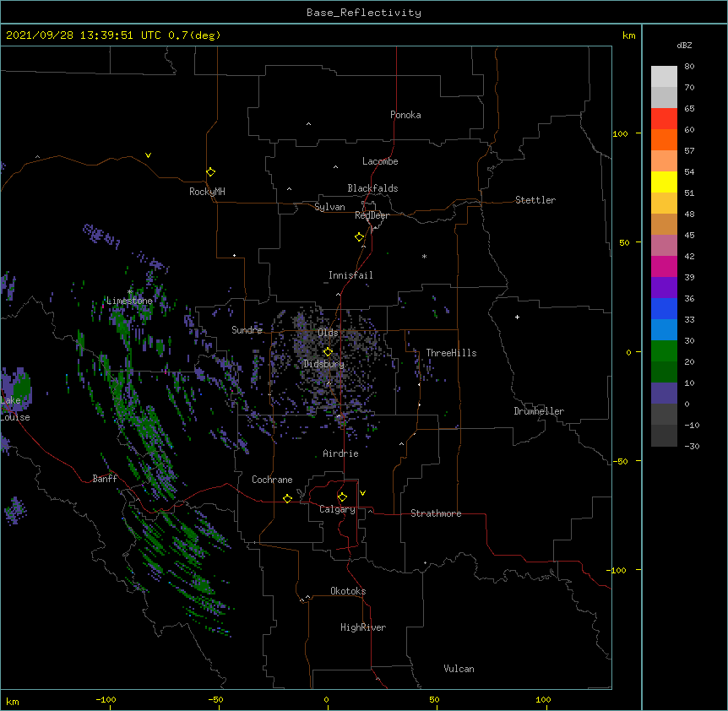The image size is (728, 711).
Task: Click the white asterisk marker east of Innisfail
Action: pyautogui.click(x=424, y=256)
